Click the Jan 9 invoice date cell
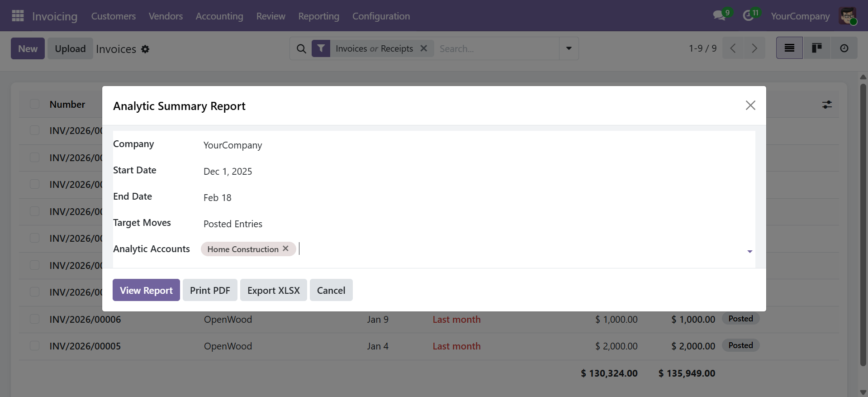This screenshot has height=397, width=868. coord(378,319)
